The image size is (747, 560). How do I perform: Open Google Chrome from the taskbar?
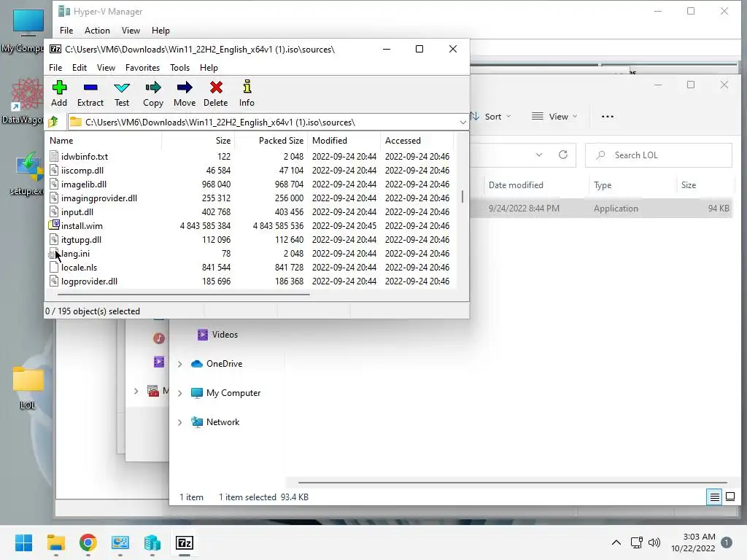[88, 542]
